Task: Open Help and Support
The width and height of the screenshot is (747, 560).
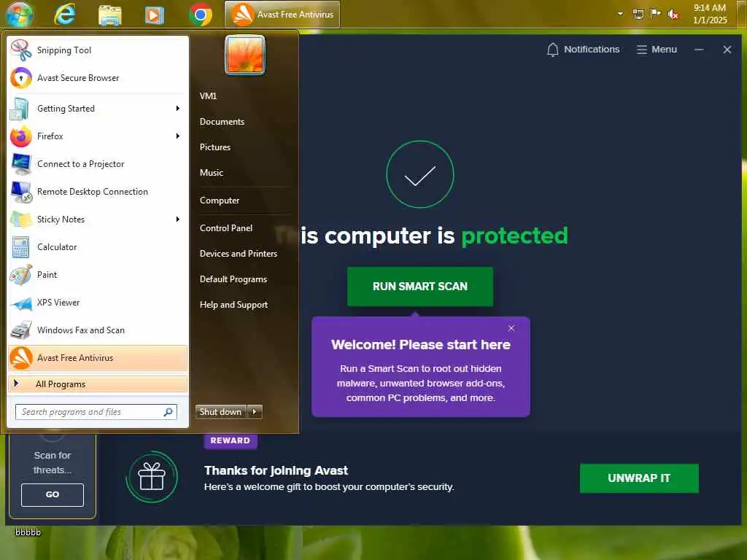Action: click(234, 305)
